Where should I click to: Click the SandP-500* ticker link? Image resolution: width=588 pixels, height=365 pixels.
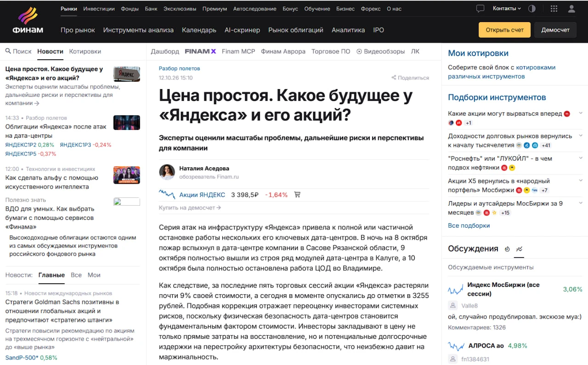coord(22,358)
